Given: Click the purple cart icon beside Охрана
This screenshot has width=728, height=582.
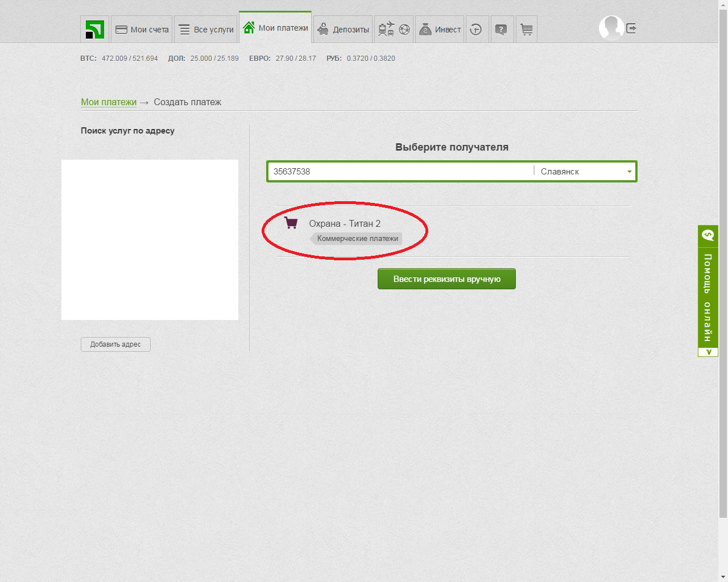Looking at the screenshot, I should point(291,223).
